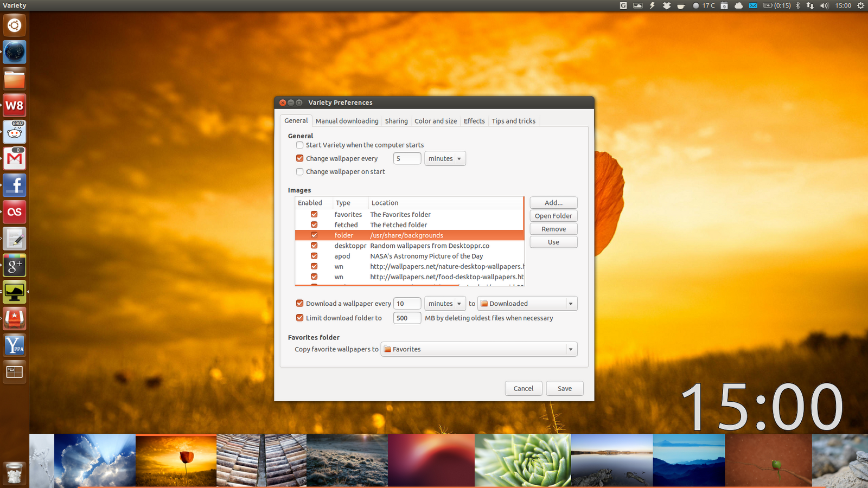Open the Color and size tab
Image resolution: width=868 pixels, height=488 pixels.
click(x=435, y=120)
